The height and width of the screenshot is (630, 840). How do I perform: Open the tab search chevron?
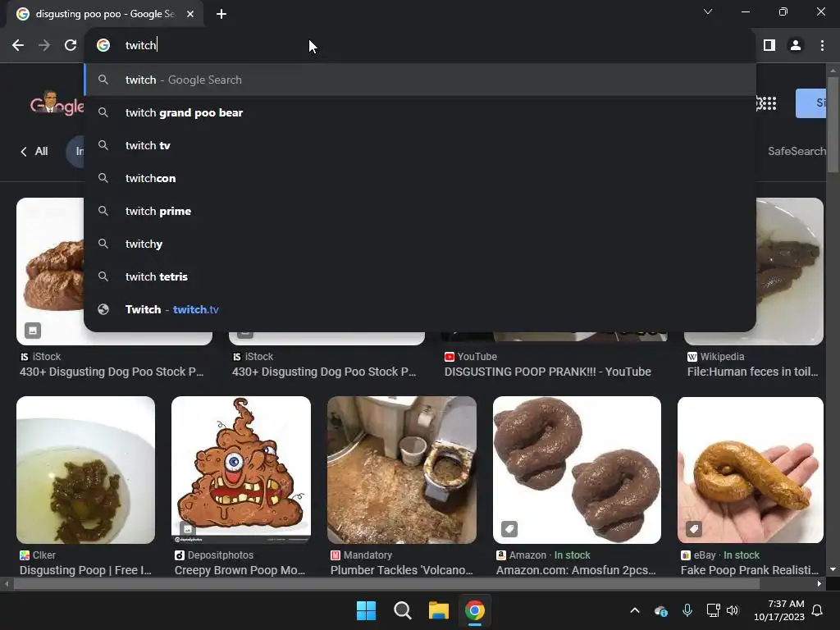point(708,11)
